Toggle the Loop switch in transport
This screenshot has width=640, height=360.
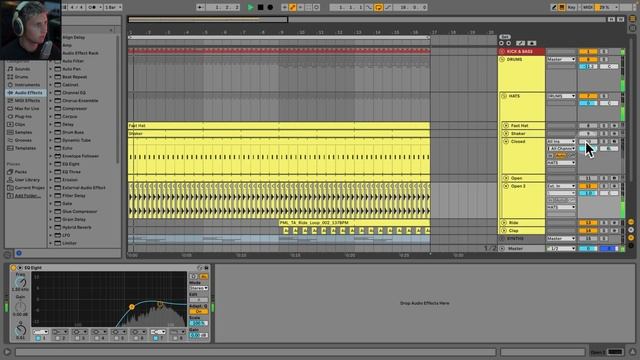pos(378,7)
